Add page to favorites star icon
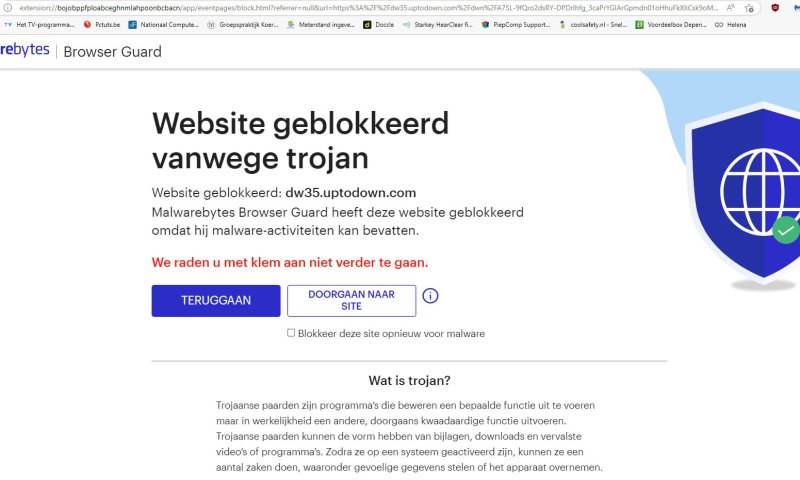 pos(749,8)
